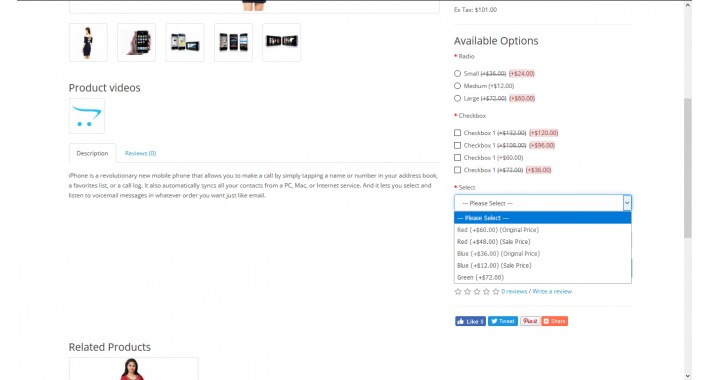
Task: Open the woman in dress thumbnail image
Action: (x=88, y=43)
